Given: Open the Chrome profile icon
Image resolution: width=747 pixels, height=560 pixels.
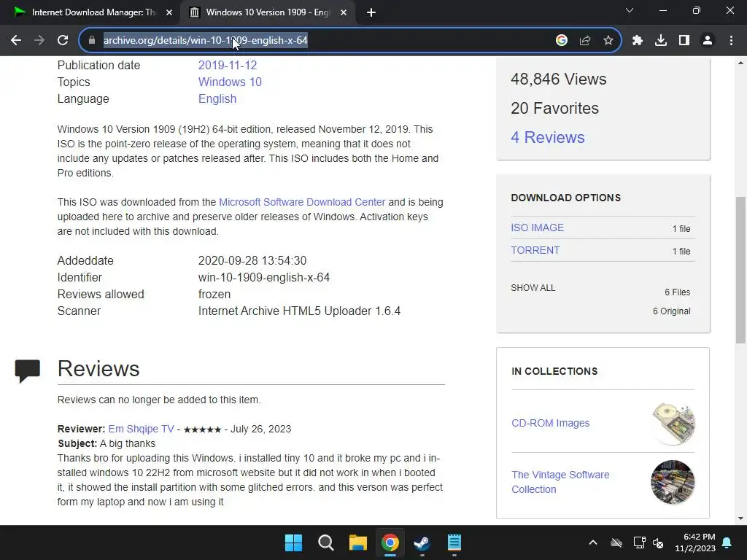Looking at the screenshot, I should click(x=708, y=41).
